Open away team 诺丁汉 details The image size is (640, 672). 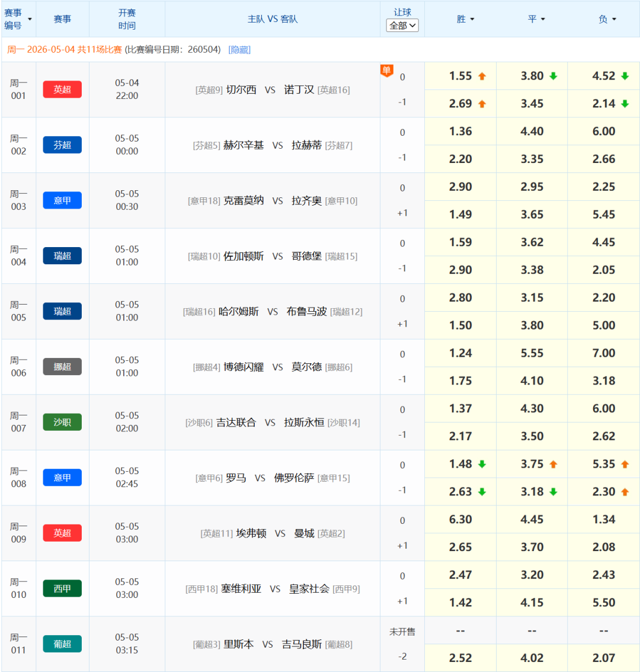pos(299,89)
